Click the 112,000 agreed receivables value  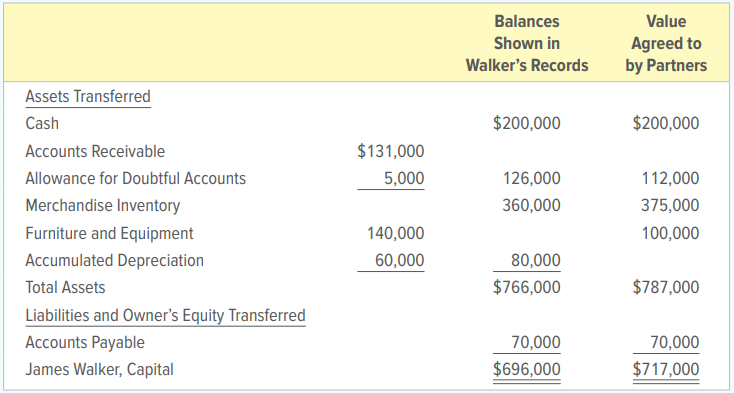(670, 178)
